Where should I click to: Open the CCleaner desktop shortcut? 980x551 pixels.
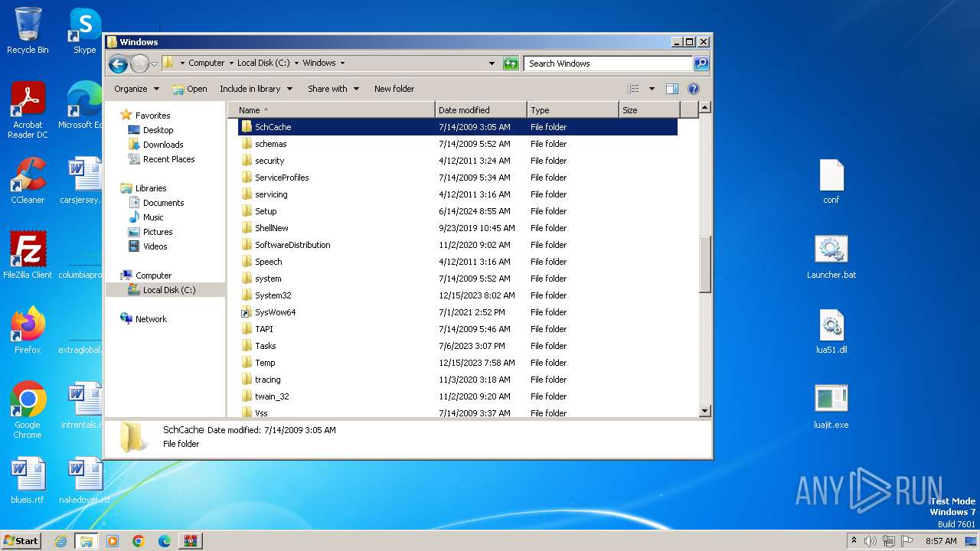28,181
